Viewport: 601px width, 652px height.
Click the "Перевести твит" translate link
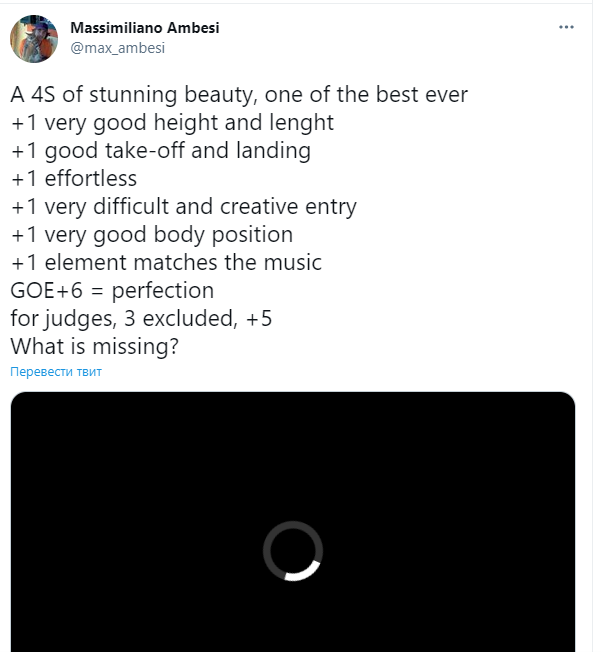tap(56, 372)
